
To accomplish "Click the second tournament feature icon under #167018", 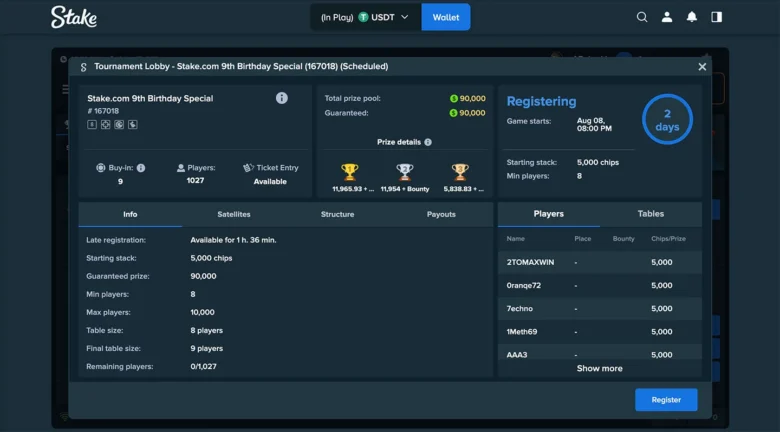I will 105,124.
